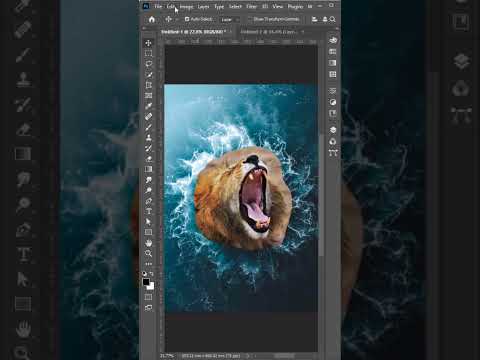Select the Horizontal Type tool
The image size is (480, 360).
click(149, 211)
